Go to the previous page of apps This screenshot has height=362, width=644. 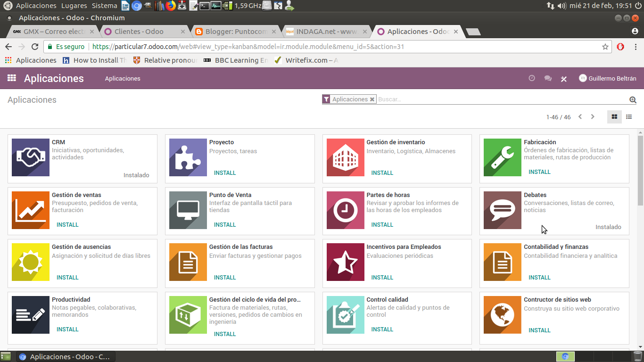(x=580, y=117)
